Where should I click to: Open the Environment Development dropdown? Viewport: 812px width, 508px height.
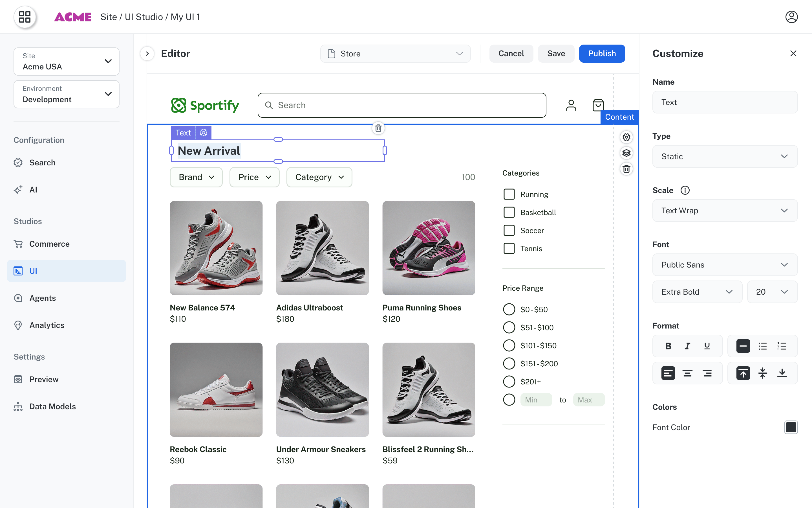pyautogui.click(x=67, y=94)
